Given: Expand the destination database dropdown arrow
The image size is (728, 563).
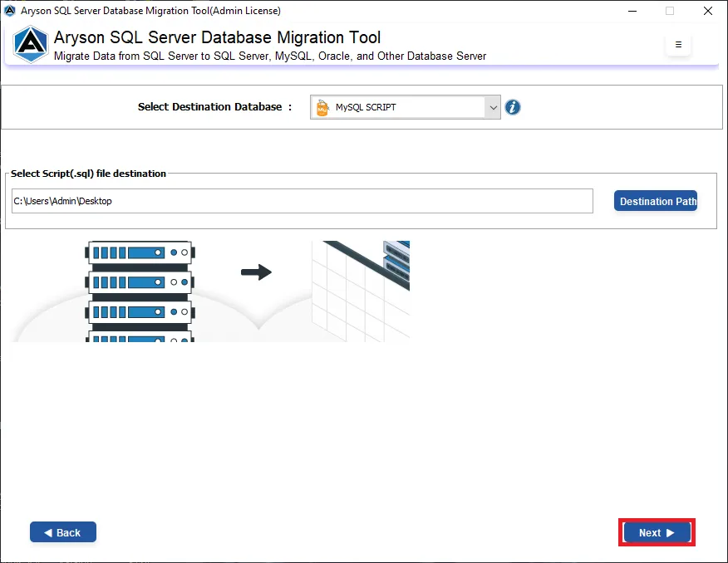Looking at the screenshot, I should [493, 108].
